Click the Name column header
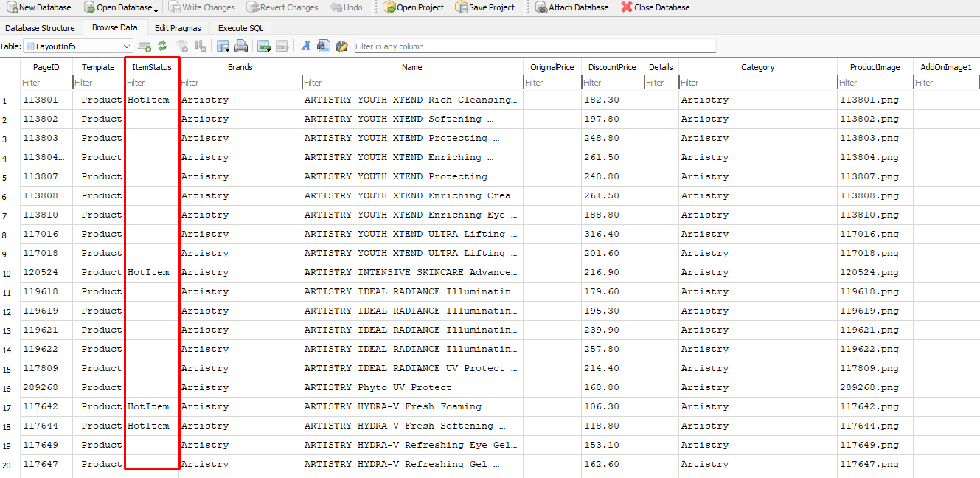The image size is (980, 478). [x=412, y=67]
